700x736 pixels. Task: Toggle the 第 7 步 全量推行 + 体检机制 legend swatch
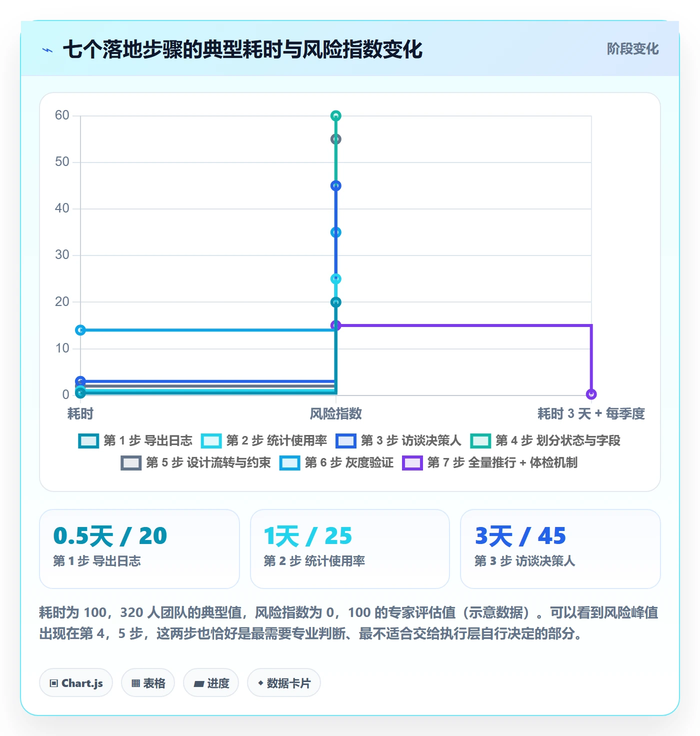coord(412,463)
